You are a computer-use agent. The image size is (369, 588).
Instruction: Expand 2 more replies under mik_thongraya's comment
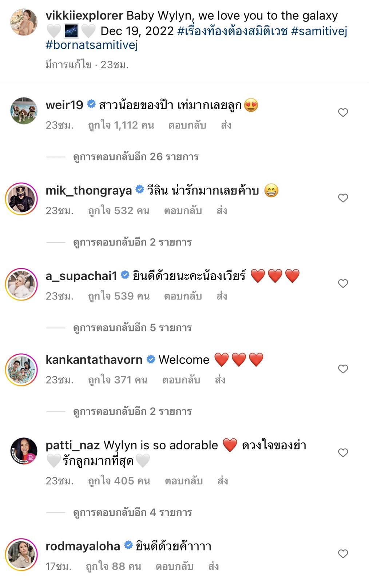pyautogui.click(x=132, y=242)
